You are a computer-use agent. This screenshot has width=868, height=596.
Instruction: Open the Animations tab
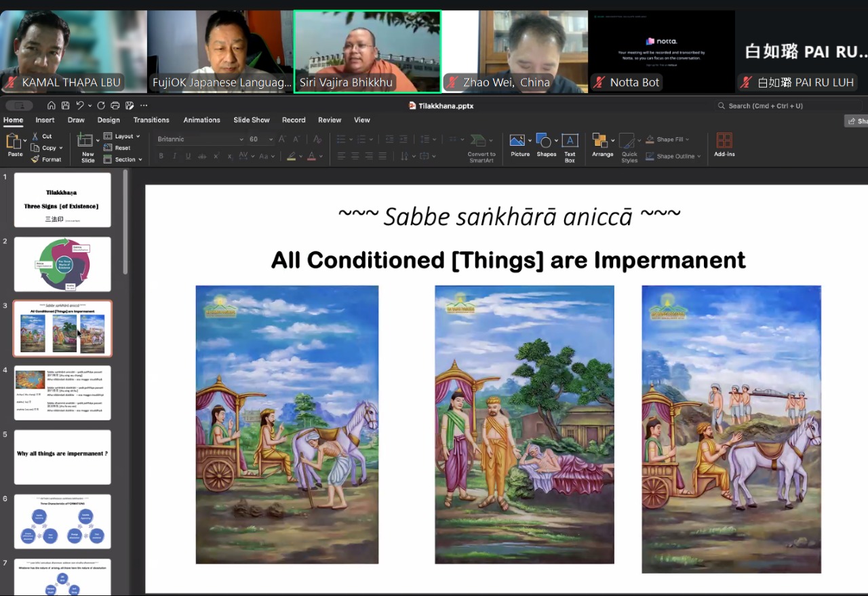pos(201,120)
